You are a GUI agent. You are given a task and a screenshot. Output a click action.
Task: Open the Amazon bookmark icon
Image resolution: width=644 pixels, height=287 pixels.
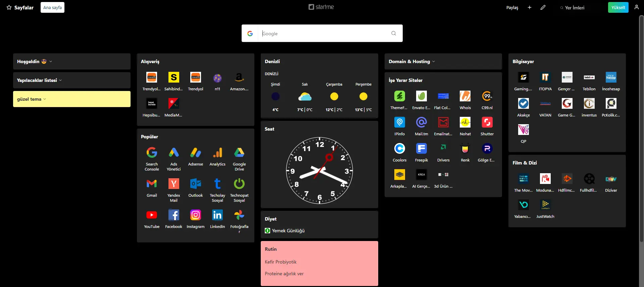[239, 78]
